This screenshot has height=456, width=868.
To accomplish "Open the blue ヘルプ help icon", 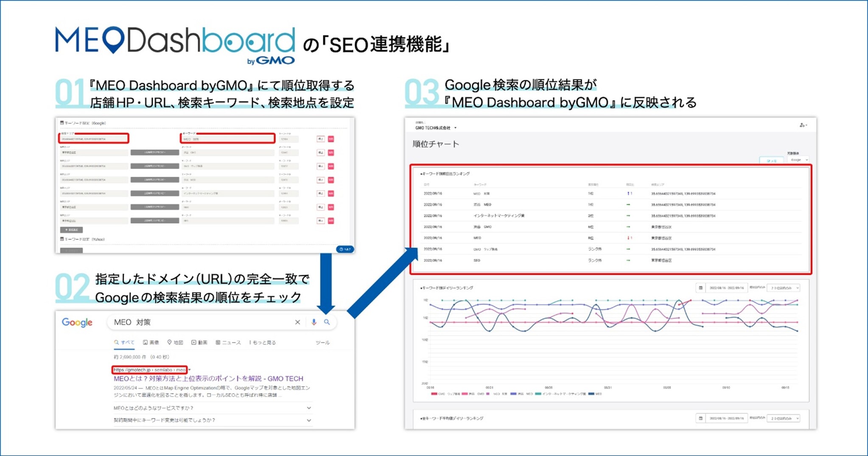I will 344,250.
